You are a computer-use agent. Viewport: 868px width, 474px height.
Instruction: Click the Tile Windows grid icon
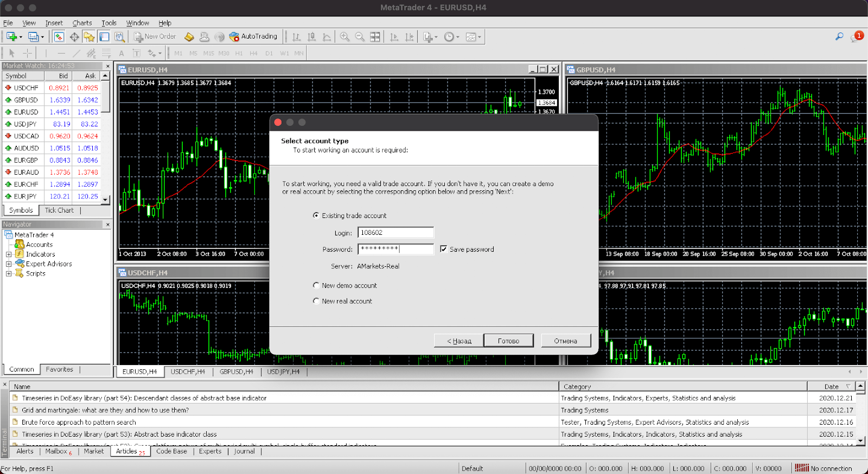[x=375, y=36]
